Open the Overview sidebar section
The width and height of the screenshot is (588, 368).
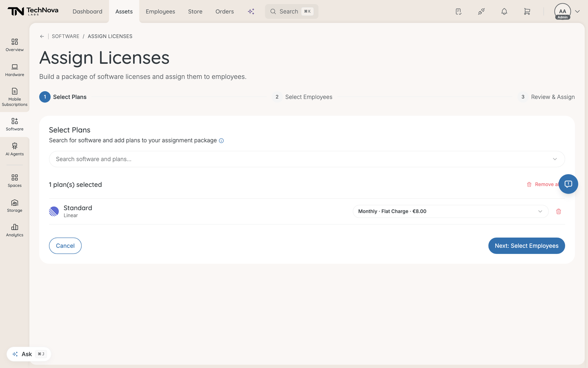coord(15,45)
